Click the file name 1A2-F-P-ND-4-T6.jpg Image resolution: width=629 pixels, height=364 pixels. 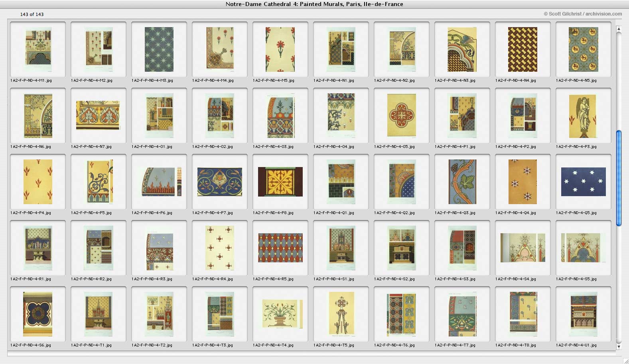[x=394, y=345]
